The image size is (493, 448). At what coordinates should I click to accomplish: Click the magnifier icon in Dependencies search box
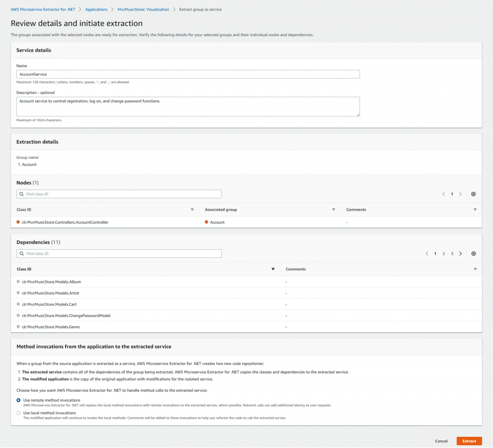click(x=21, y=253)
